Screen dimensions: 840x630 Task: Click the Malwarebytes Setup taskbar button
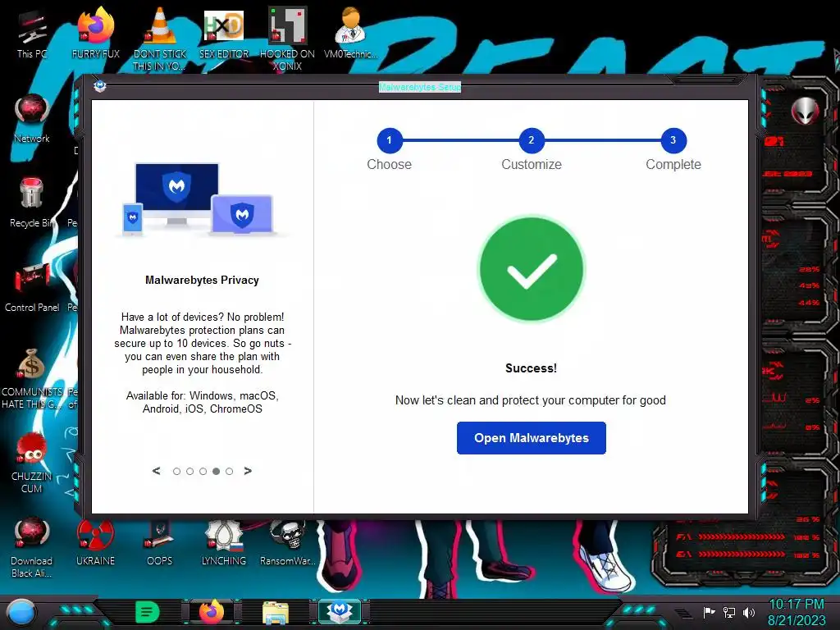coord(340,612)
